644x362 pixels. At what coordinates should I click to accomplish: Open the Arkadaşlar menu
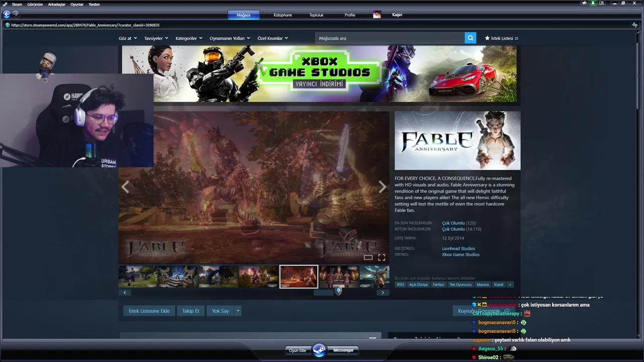click(57, 4)
